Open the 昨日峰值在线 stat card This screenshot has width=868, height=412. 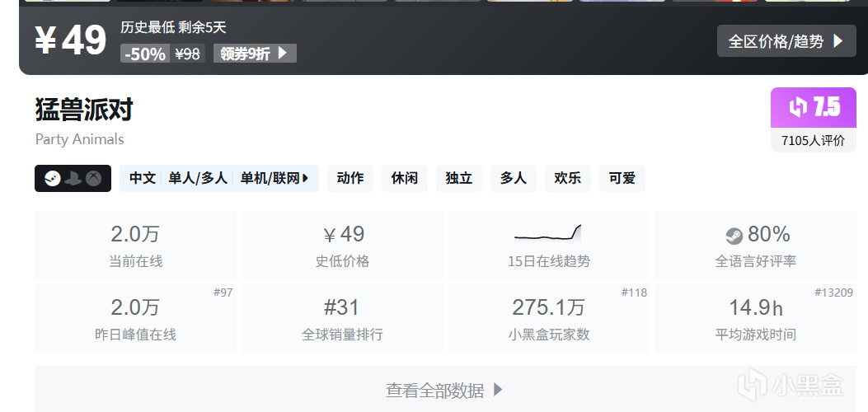coord(135,318)
